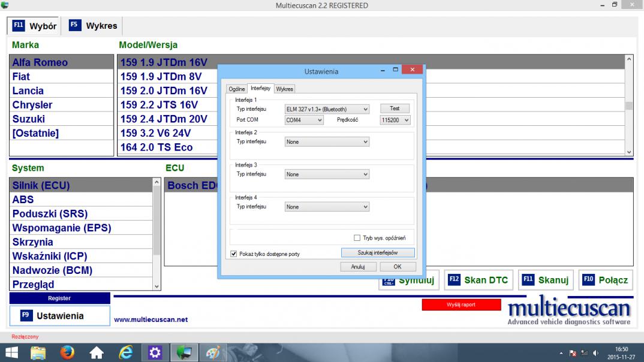Uncheck Pokaż tylko dostępne porty

pyautogui.click(x=234, y=254)
